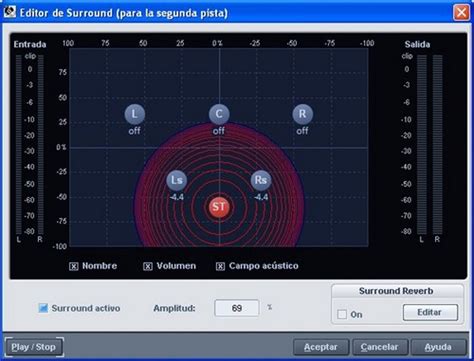
Task: Click the Surround Reverb heading
Action: point(396,291)
